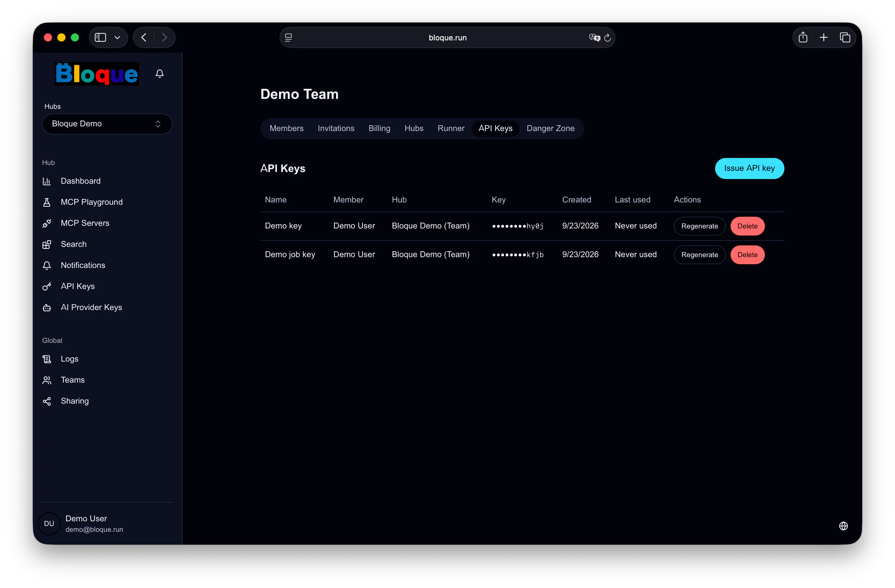Click the Demo Team heading
The height and width of the screenshot is (588, 895).
pos(299,94)
